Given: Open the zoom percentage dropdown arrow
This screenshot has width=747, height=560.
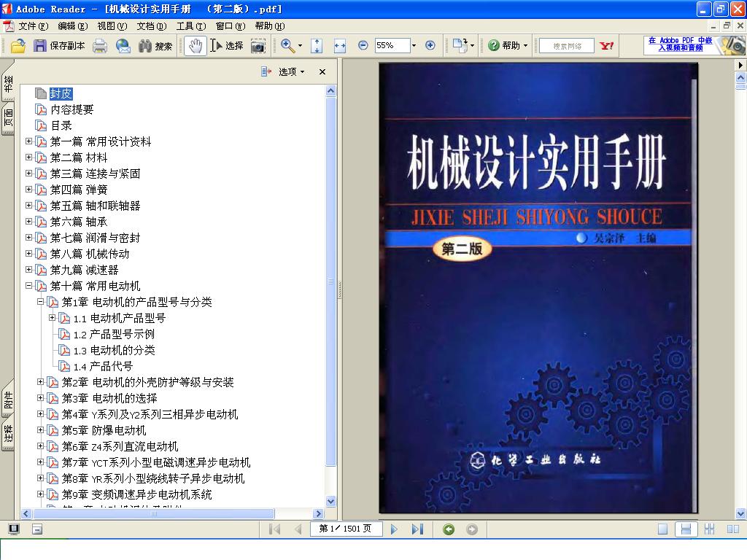Looking at the screenshot, I should [x=414, y=46].
